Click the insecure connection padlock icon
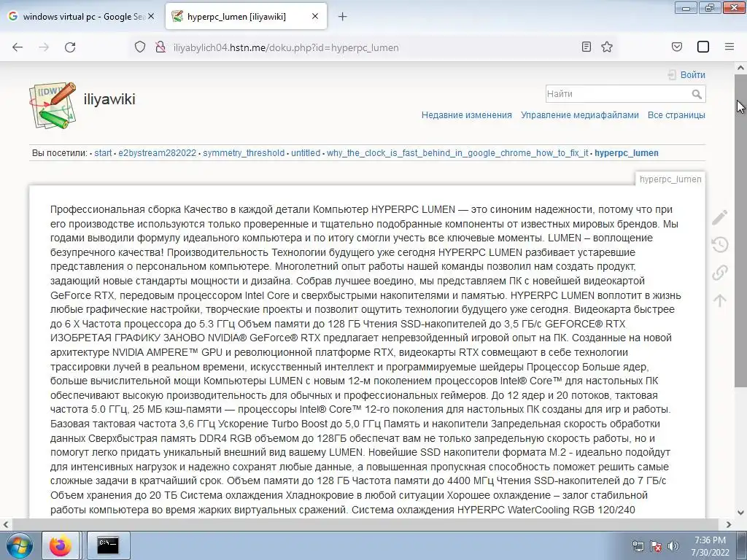 click(160, 47)
